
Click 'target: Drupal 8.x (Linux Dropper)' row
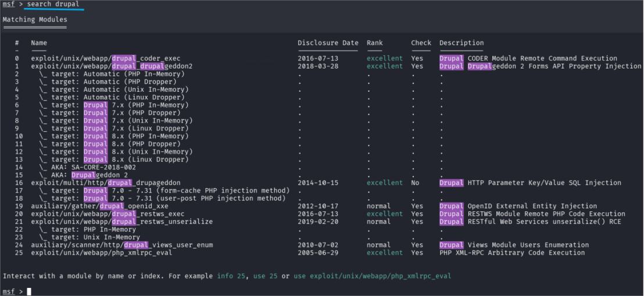[x=114, y=160]
